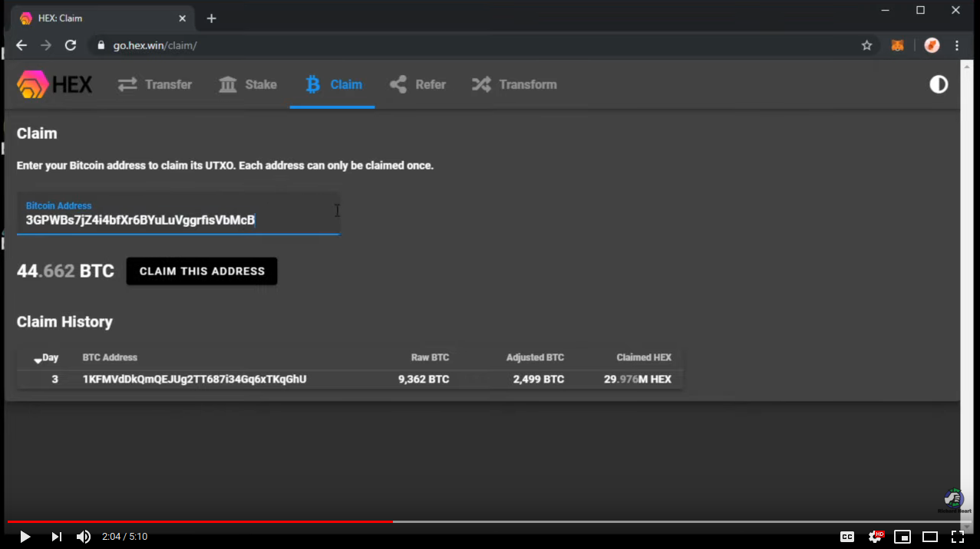980x549 pixels.
Task: Open the Transfer tab
Action: click(x=155, y=84)
